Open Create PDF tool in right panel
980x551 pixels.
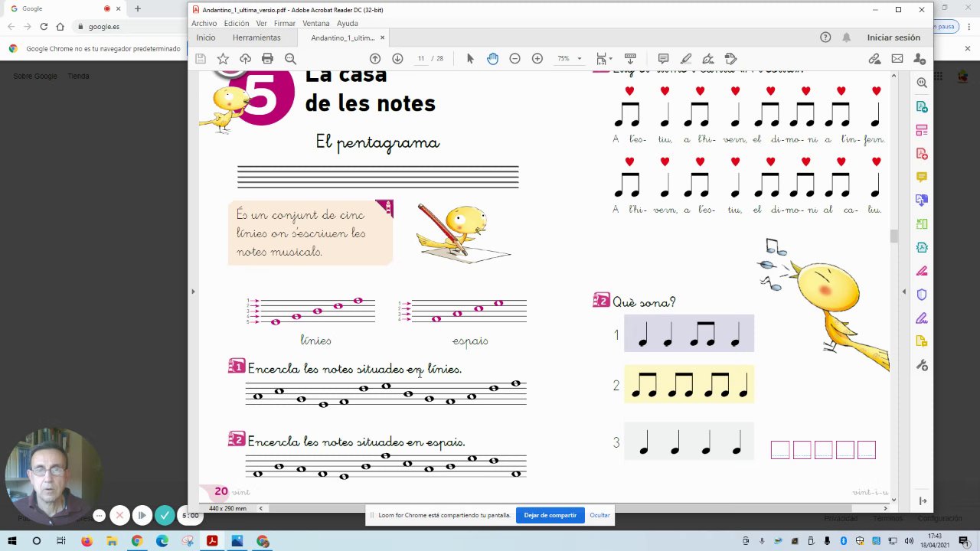[922, 154]
